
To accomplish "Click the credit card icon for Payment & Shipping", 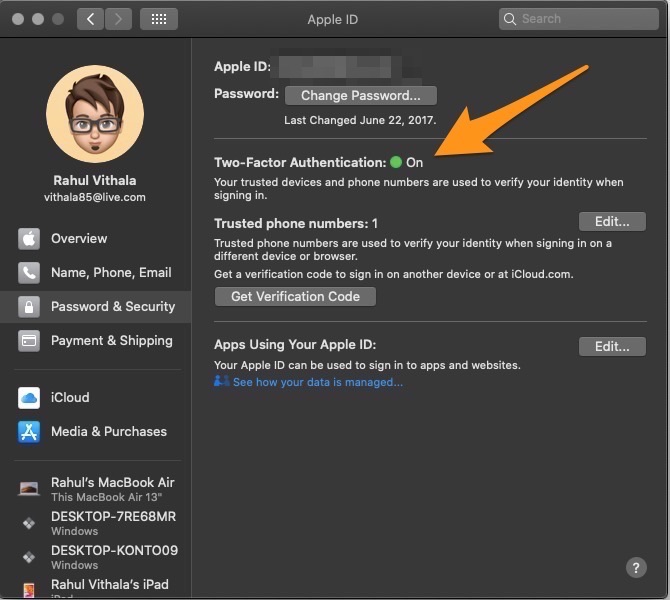I will [29, 341].
